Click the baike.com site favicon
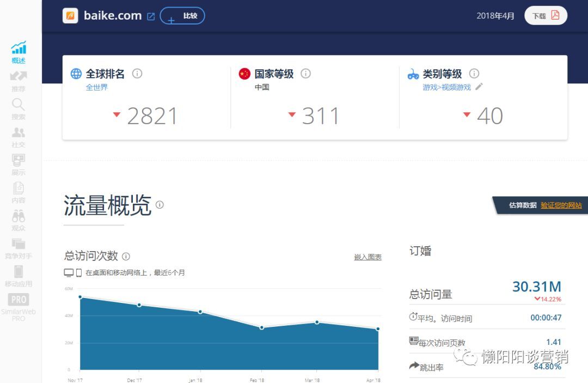 70,16
